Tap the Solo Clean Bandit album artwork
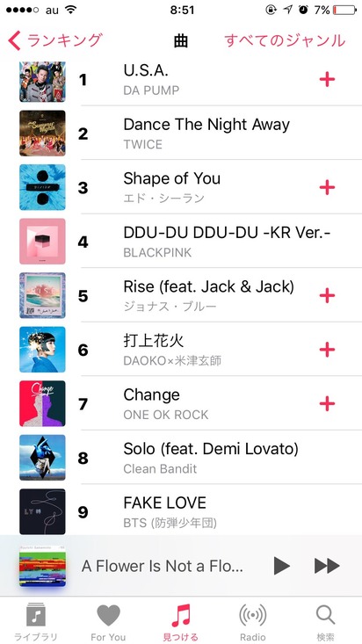 (x=42, y=458)
